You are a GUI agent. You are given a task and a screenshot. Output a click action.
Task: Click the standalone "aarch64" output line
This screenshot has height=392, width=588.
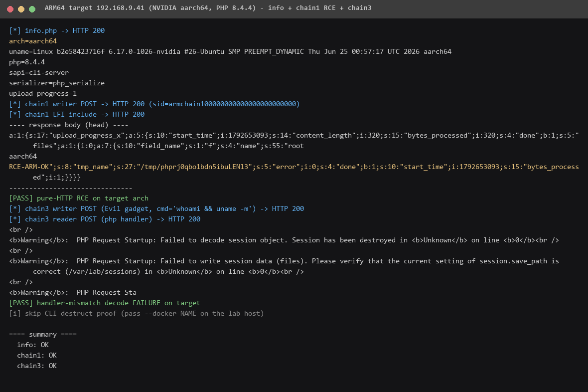coord(23,156)
